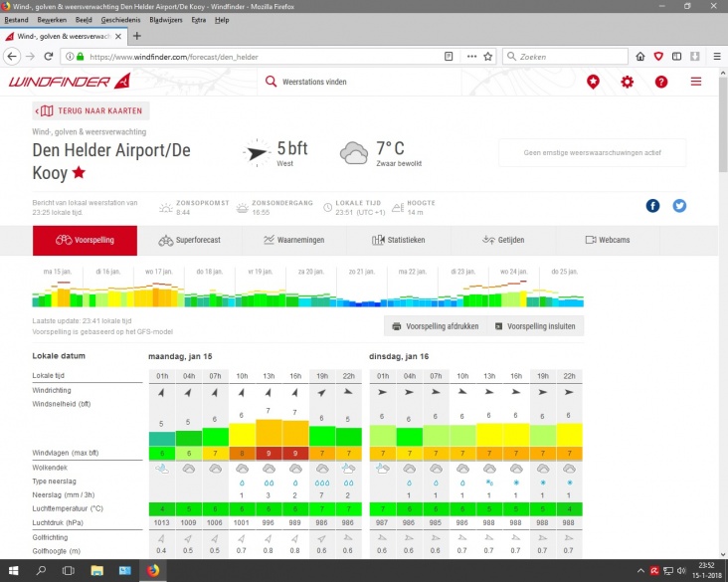Image resolution: width=728 pixels, height=582 pixels.
Task: Open the Windfinder hamburger menu
Action: pos(695,82)
